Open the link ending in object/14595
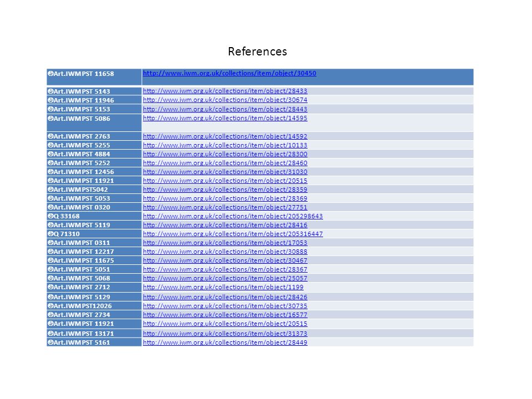 [225, 118]
